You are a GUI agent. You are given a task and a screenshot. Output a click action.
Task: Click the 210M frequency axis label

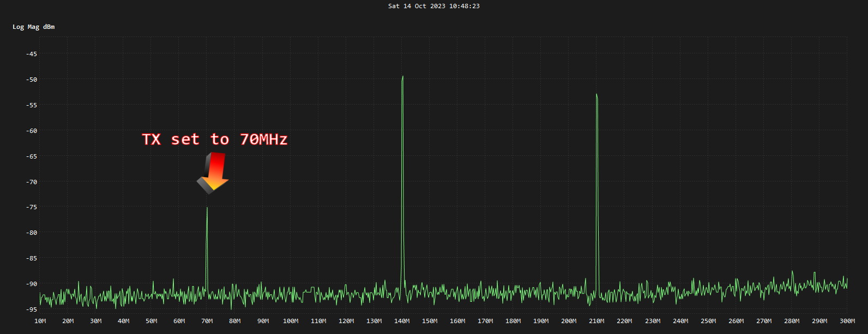pyautogui.click(x=596, y=321)
